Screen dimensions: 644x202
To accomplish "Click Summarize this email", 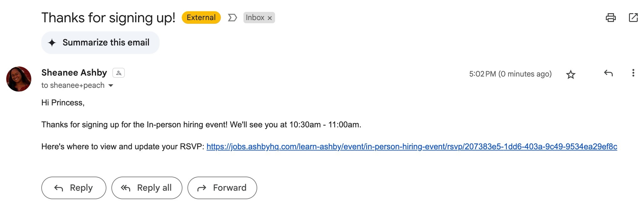I will [x=100, y=43].
